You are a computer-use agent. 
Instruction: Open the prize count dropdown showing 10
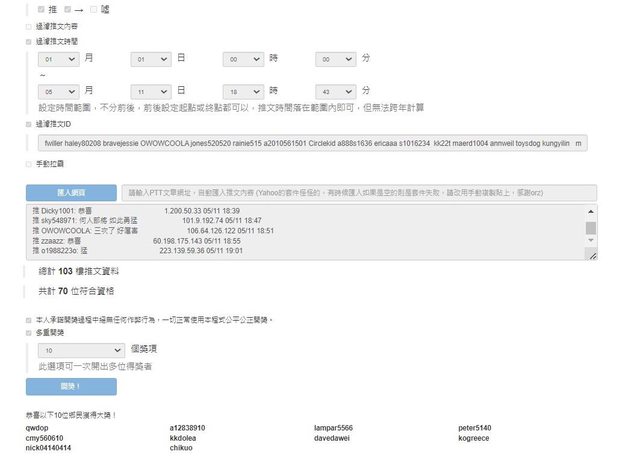coord(79,351)
